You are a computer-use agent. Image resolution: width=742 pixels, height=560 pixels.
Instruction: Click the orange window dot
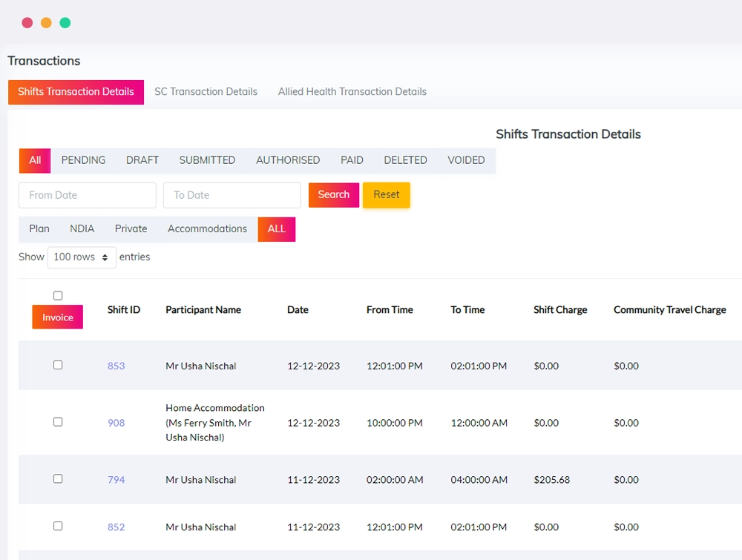pyautogui.click(x=46, y=23)
